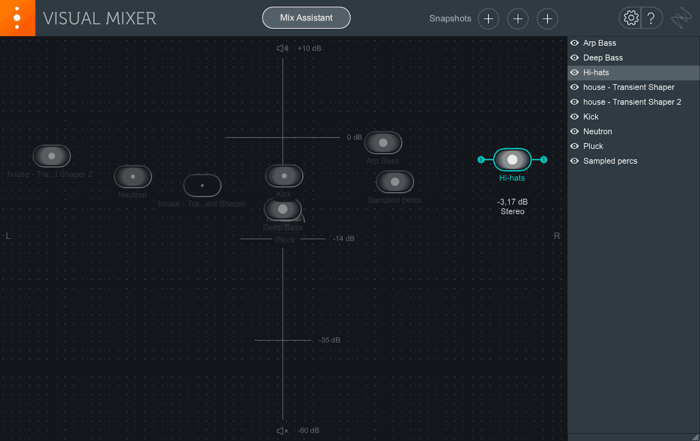Select the Sampled percs node on canvas
Screen dimensions: 700x441
[395, 182]
